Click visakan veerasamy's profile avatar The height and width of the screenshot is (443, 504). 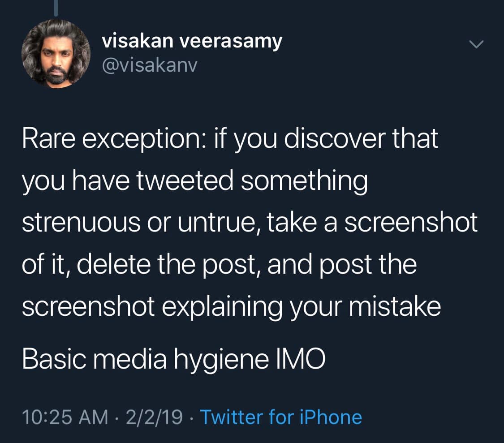(x=56, y=54)
